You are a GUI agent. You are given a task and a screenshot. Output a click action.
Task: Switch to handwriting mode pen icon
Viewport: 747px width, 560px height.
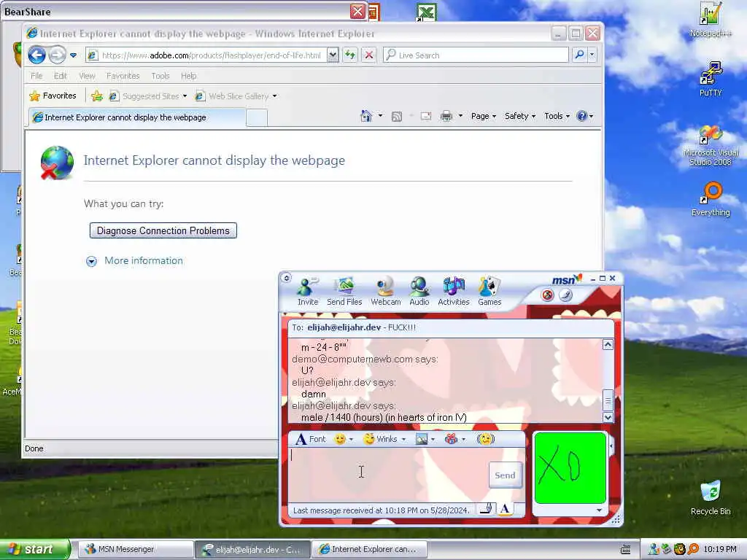(487, 509)
